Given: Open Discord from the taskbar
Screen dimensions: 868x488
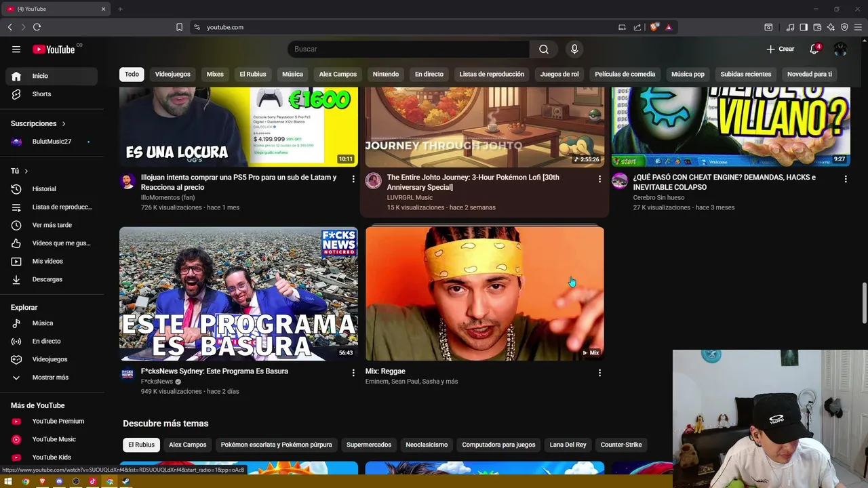Looking at the screenshot, I should pyautogui.click(x=59, y=481).
